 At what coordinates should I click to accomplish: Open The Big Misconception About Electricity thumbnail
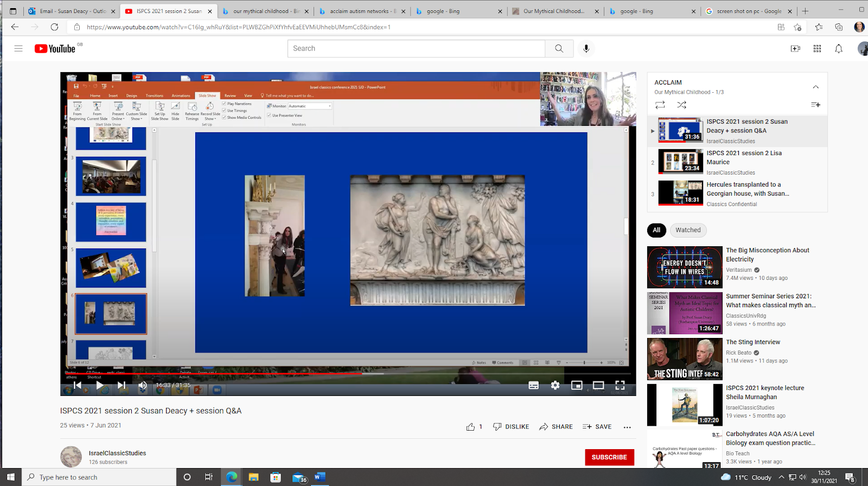tap(685, 267)
